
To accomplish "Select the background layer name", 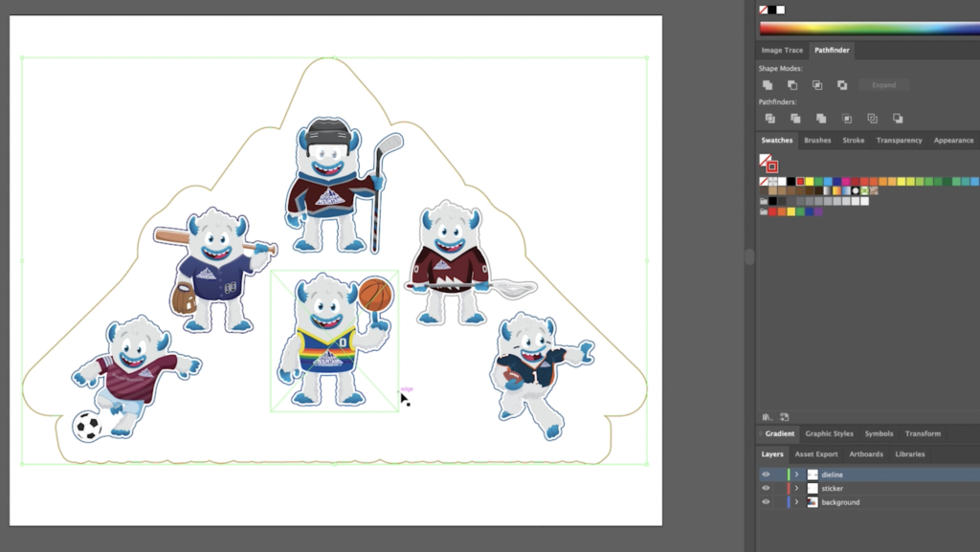I will tap(840, 502).
